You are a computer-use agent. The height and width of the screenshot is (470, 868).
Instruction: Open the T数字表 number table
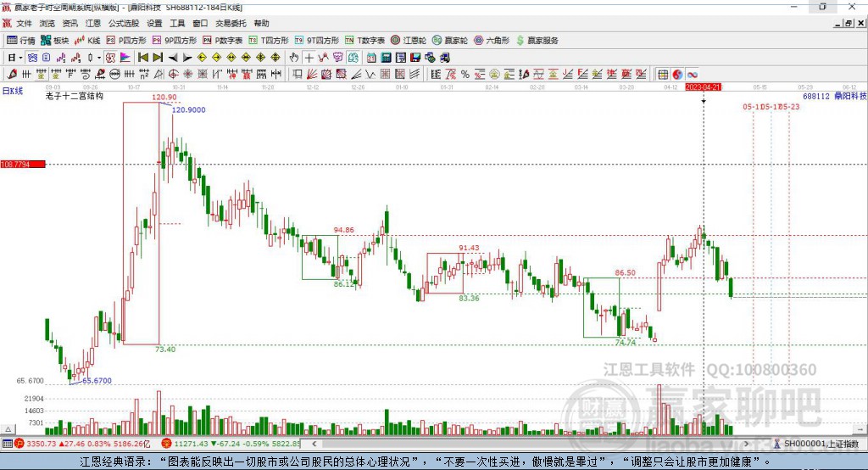(x=364, y=41)
